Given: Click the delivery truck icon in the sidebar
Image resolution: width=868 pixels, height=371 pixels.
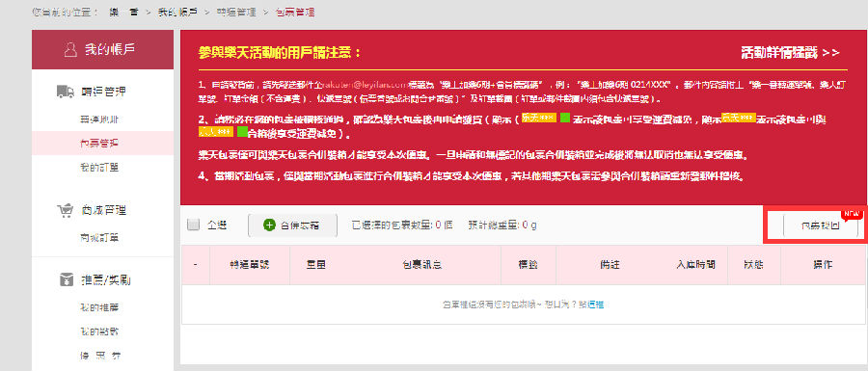Looking at the screenshot, I should click(66, 92).
